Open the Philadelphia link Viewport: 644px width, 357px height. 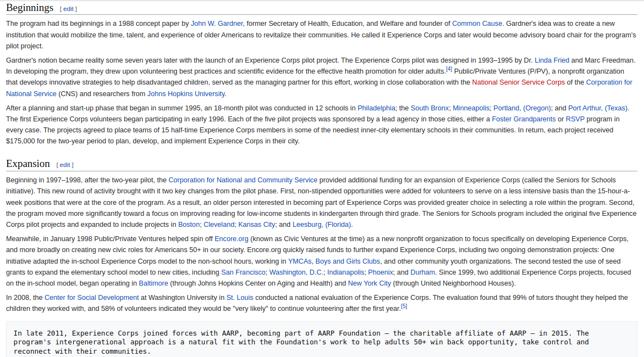tap(376, 108)
